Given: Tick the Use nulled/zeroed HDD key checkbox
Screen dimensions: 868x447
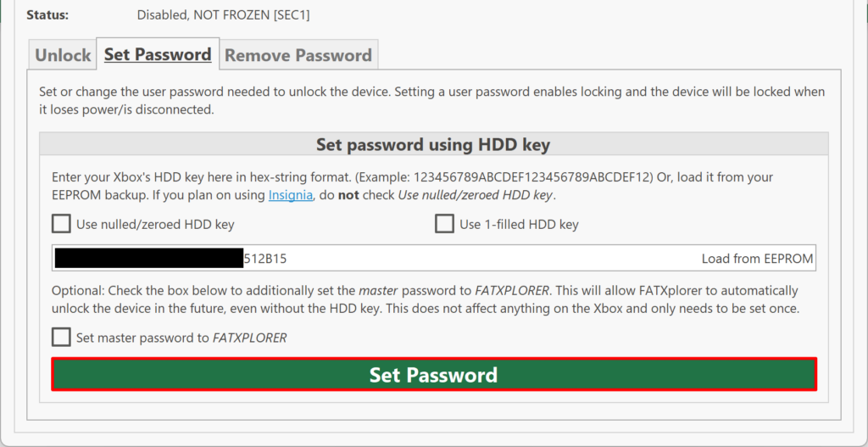Looking at the screenshot, I should pos(61,224).
